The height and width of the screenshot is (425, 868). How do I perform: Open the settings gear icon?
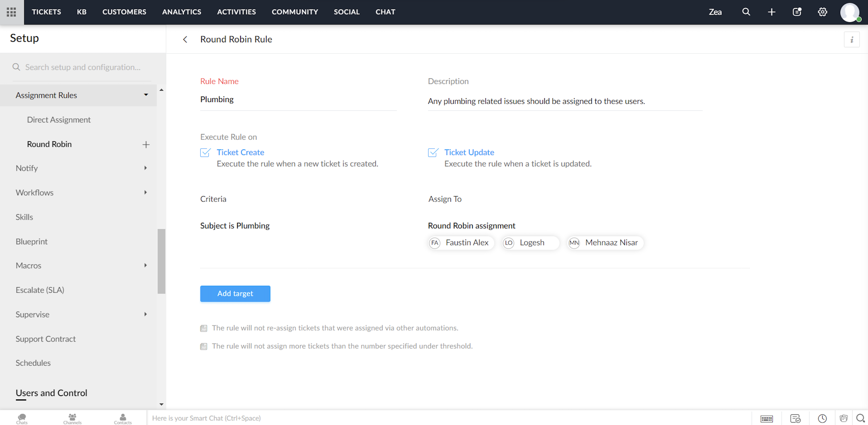pyautogui.click(x=822, y=12)
